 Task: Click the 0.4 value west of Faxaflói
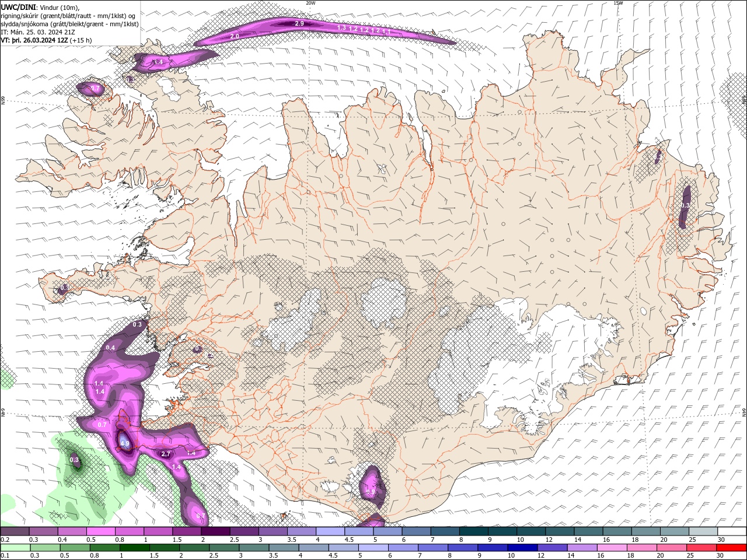point(110,348)
